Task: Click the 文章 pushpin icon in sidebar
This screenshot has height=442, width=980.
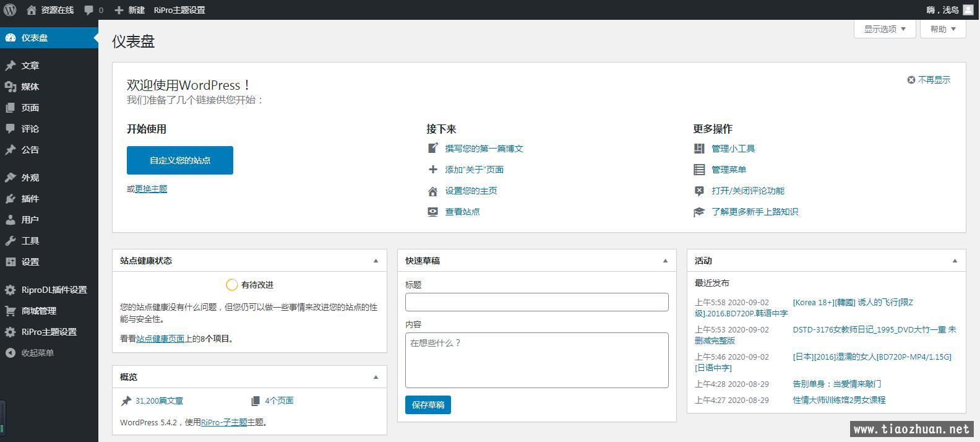Action: coord(11,66)
